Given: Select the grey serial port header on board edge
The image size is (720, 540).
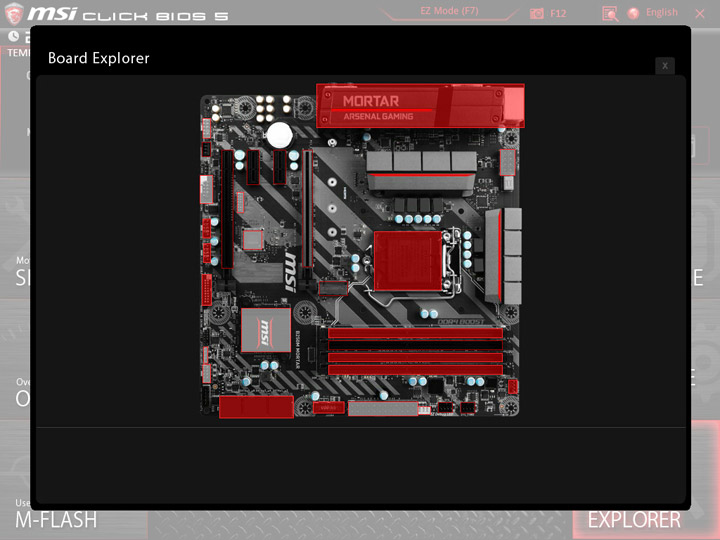Looking at the screenshot, I should 207,189.
